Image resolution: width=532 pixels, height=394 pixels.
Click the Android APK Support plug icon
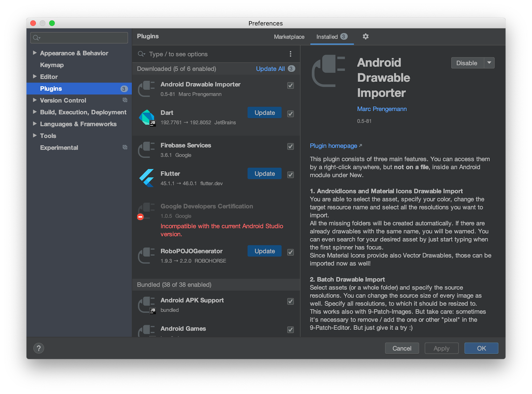[x=147, y=305]
